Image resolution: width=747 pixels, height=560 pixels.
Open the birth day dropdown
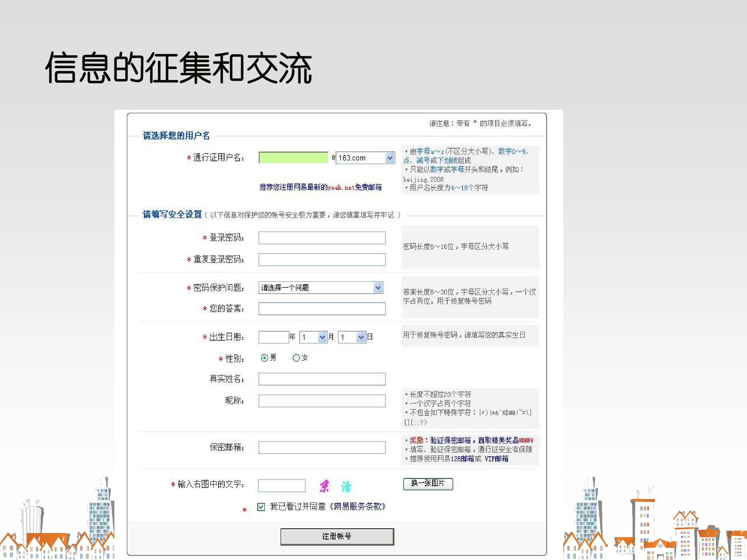(x=361, y=337)
